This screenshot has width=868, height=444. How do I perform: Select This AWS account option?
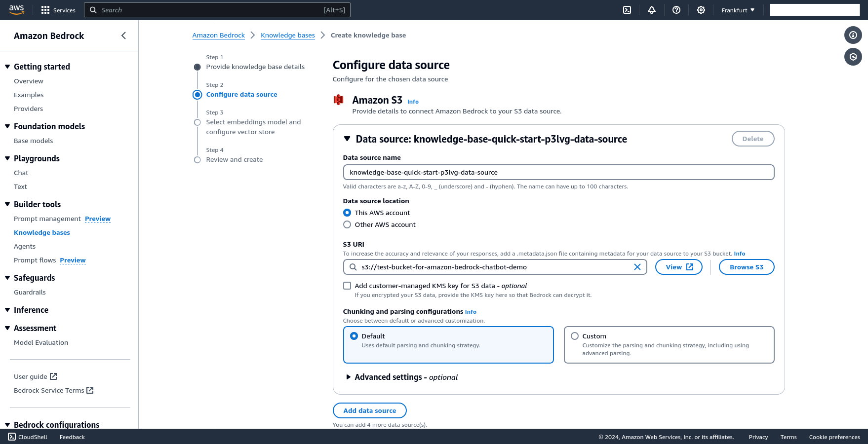point(347,213)
